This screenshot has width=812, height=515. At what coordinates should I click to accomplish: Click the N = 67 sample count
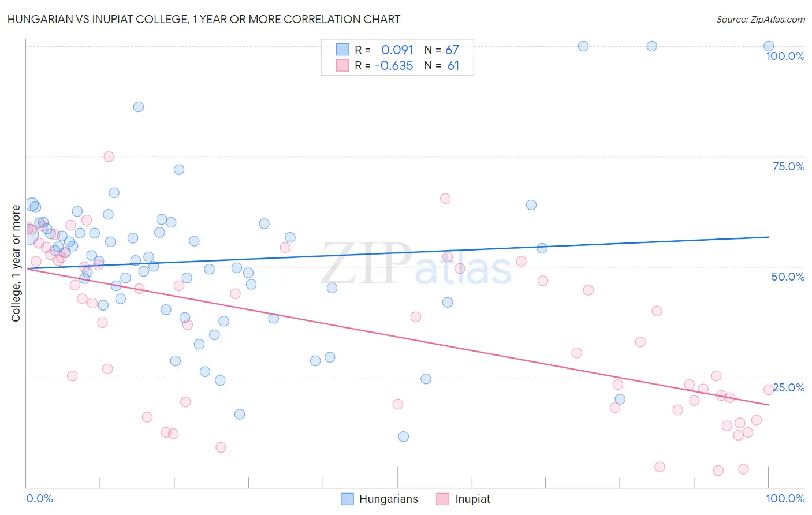(442, 50)
